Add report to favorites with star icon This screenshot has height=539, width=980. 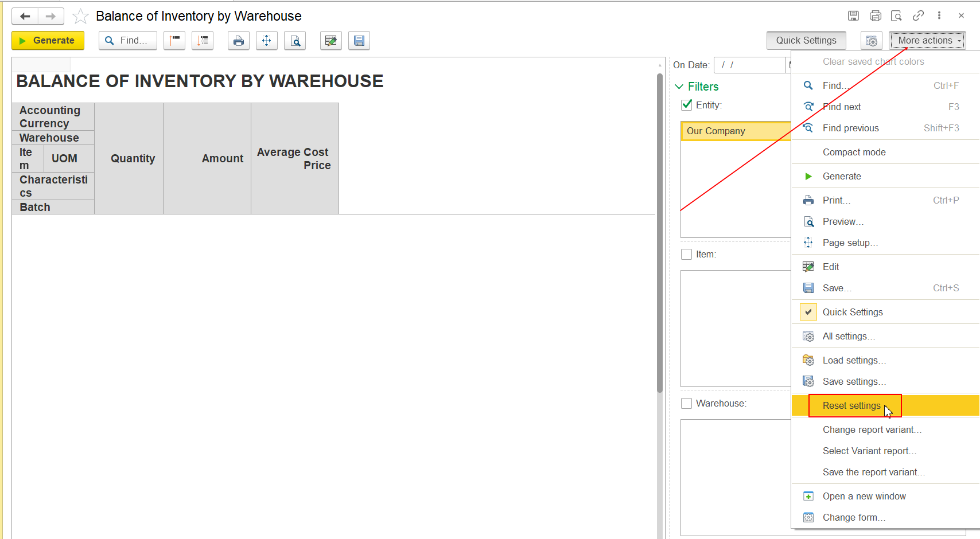click(x=80, y=17)
